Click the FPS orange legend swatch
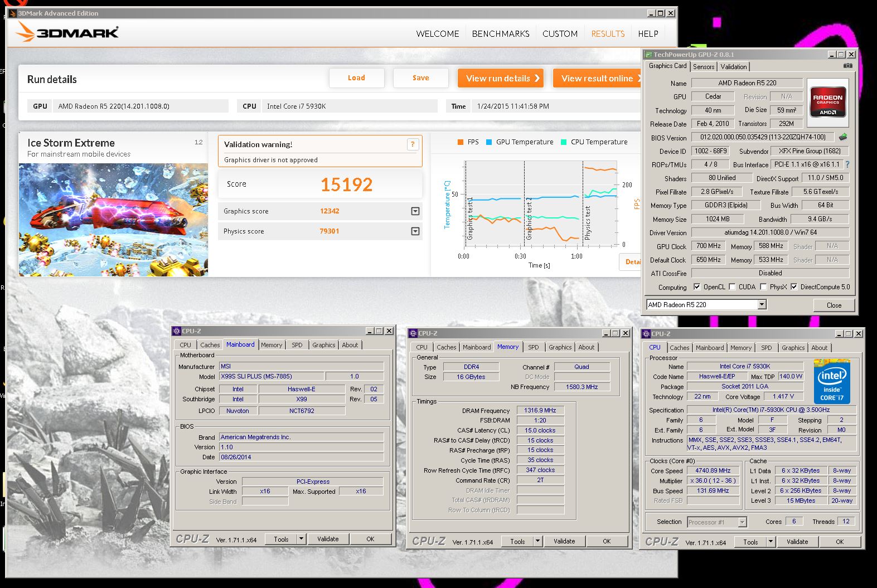This screenshot has width=877, height=588. tap(461, 142)
